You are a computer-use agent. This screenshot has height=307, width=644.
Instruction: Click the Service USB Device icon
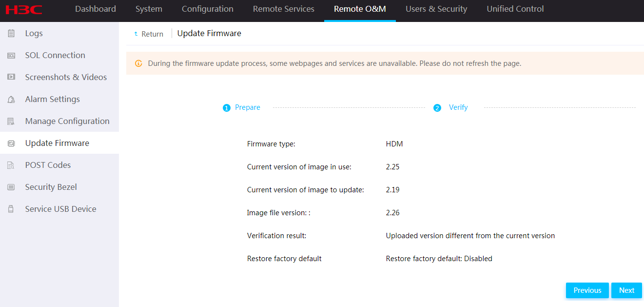coord(11,209)
